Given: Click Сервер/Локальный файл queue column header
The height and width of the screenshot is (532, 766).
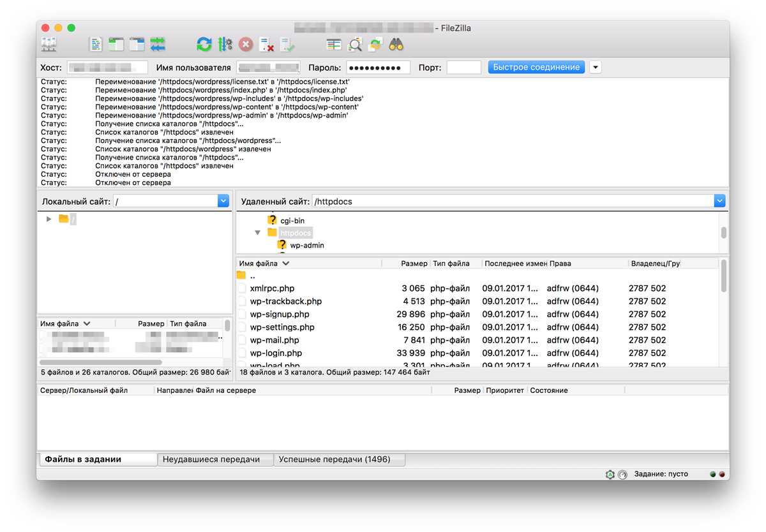Looking at the screenshot, I should (x=96, y=390).
